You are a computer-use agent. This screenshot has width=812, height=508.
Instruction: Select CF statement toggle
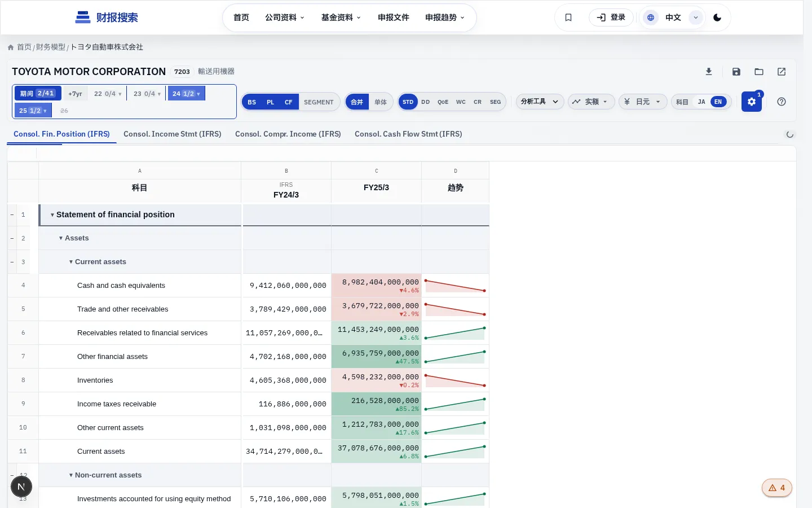coord(288,102)
